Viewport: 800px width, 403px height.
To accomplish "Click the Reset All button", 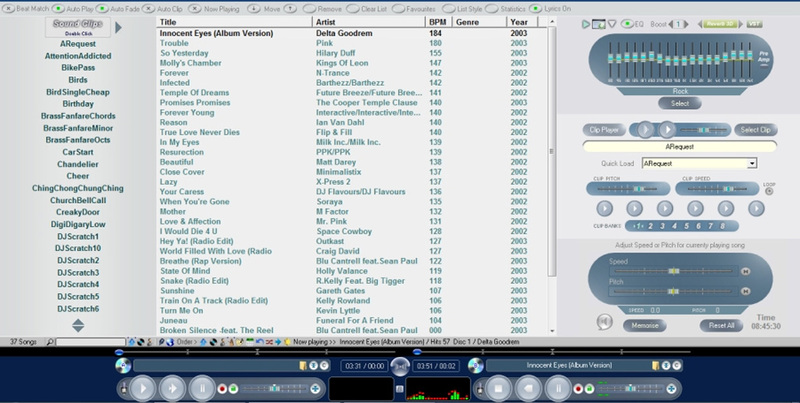I will pos(721,325).
